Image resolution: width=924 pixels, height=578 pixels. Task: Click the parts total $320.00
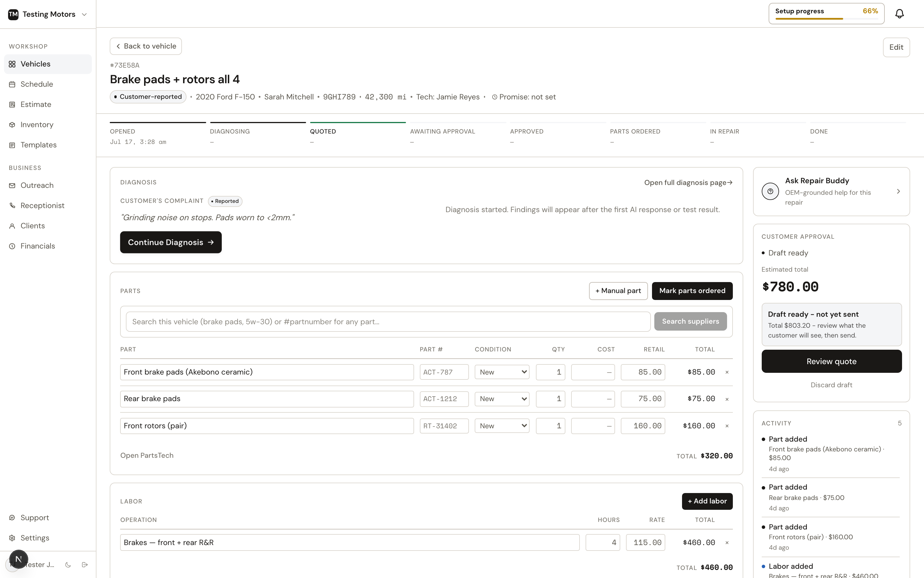716,456
